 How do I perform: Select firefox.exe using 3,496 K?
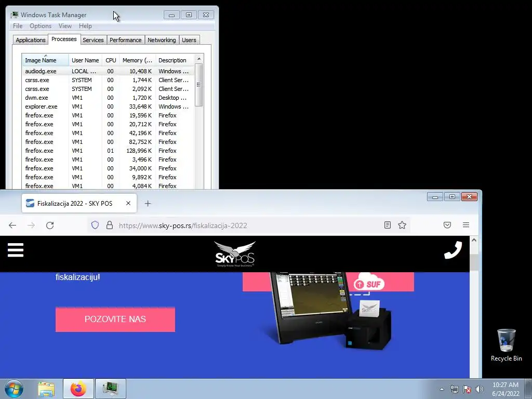108,159
